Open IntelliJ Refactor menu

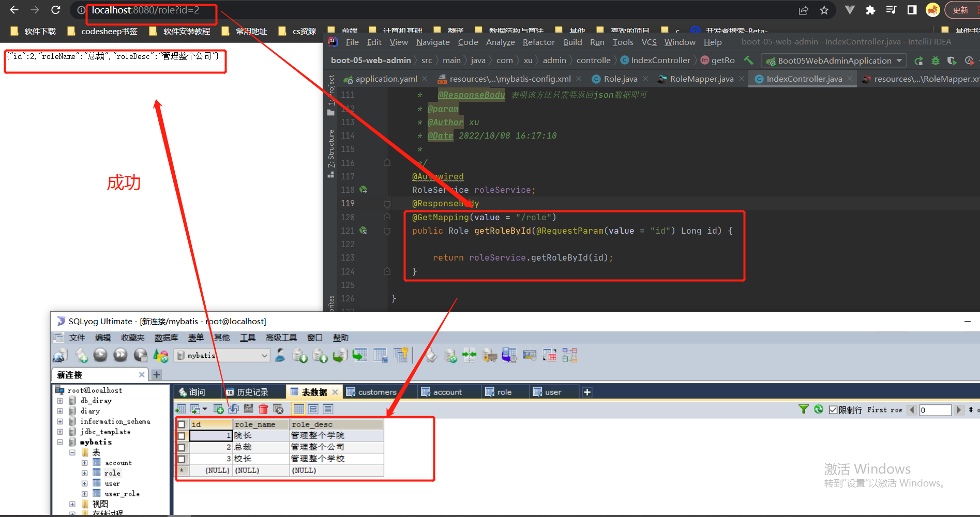[x=538, y=42]
